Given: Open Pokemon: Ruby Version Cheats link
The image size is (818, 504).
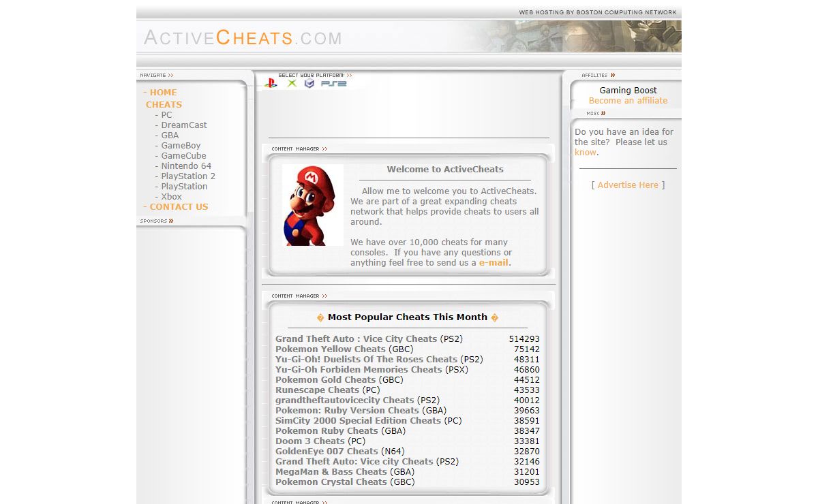Looking at the screenshot, I should click(x=347, y=410).
